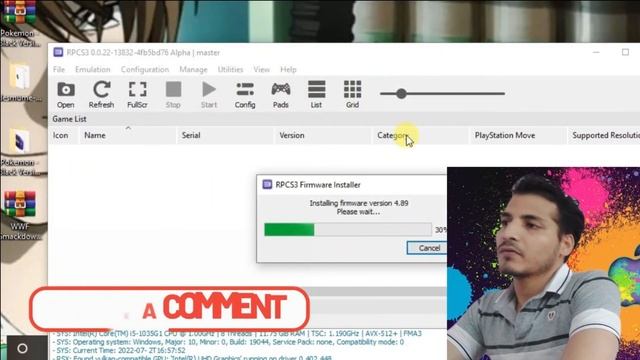The width and height of the screenshot is (640, 360).
Task: Cancel the firmware installation
Action: pos(427,248)
